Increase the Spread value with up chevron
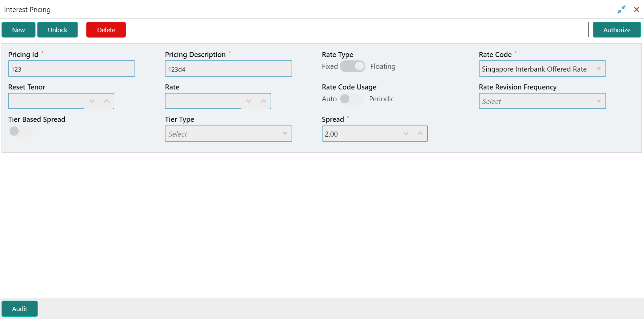644x319 pixels. 420,133
